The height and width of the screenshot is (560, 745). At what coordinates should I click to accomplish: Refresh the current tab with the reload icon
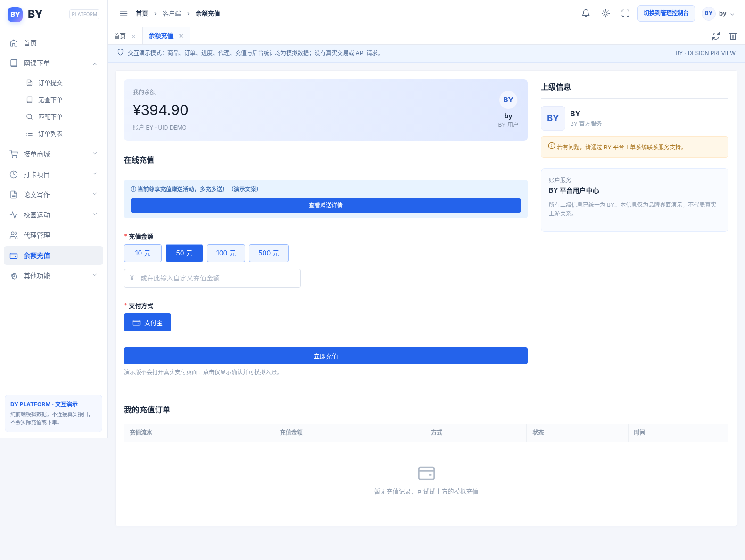(716, 36)
